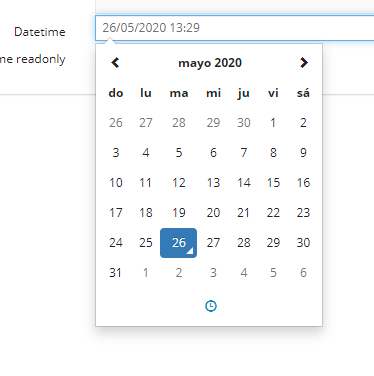This screenshot has height=376, width=374.
Task: Click the mayo 2020 month header
Action: pos(210,63)
